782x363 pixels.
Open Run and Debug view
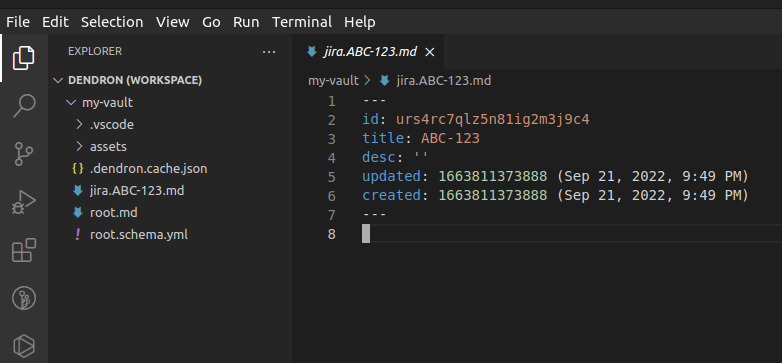[24, 202]
